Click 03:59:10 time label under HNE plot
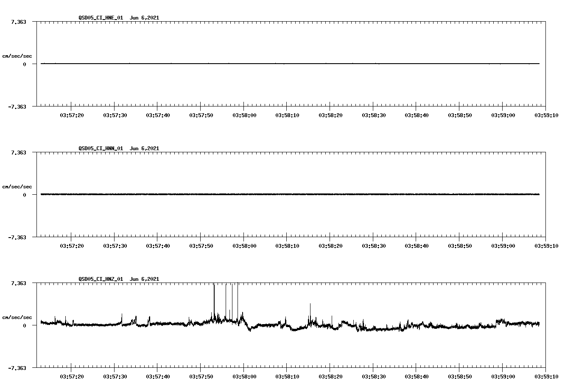 click(x=546, y=115)
